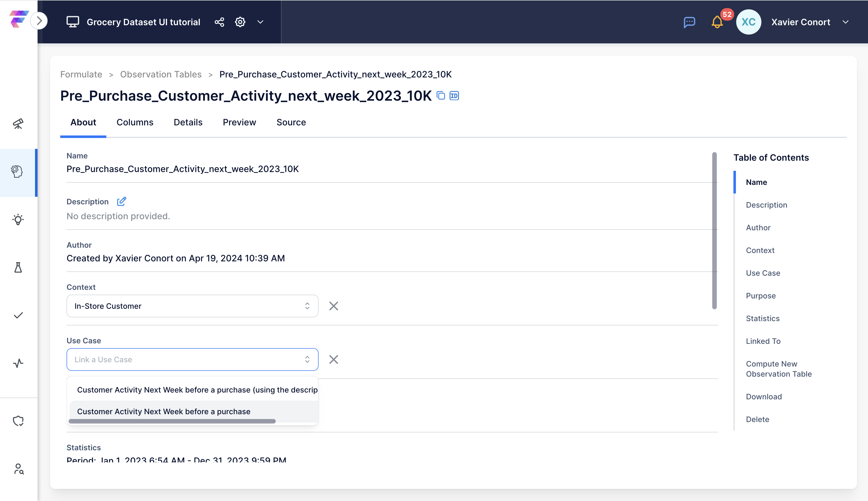Click the ID icon next to title
Screen dimensions: 868x501
(454, 96)
